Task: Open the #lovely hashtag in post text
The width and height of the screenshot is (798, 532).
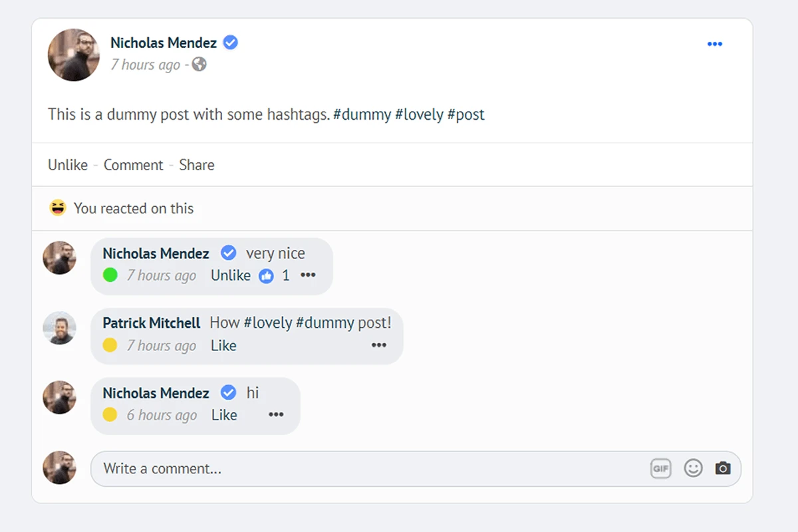Action: [x=419, y=114]
